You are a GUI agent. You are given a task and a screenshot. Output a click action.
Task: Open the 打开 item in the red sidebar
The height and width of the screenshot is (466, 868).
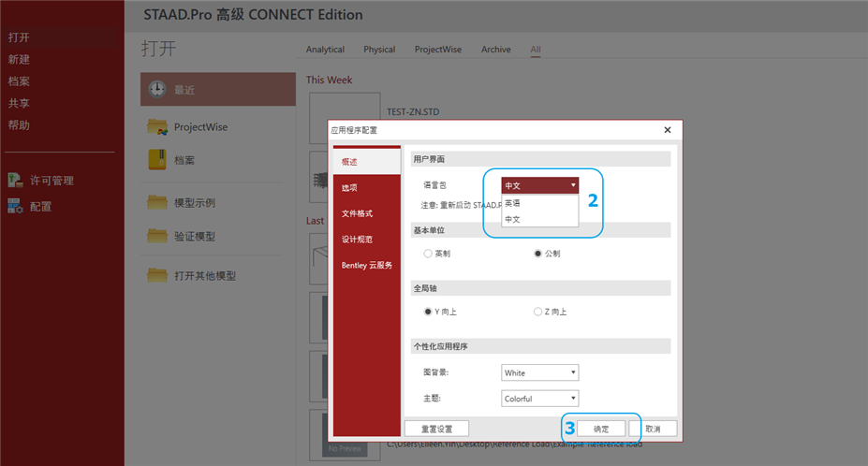[x=19, y=37]
